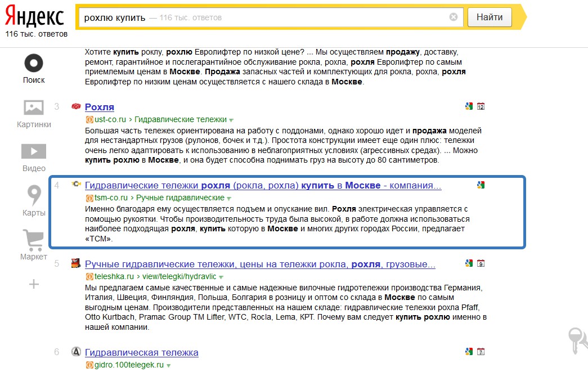Viewport: 588px width, 372px height.
Task: Clear the search query with the X icon
Action: click(454, 17)
